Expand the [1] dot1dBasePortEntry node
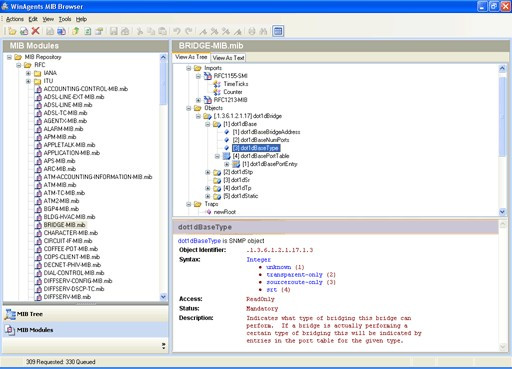The image size is (512, 369). click(227, 164)
